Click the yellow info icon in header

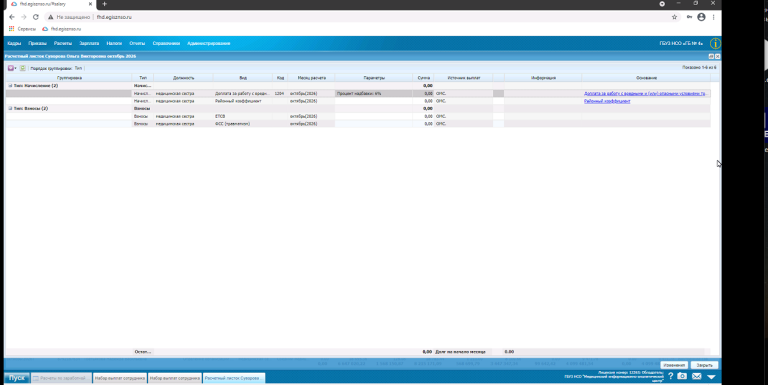tap(715, 44)
